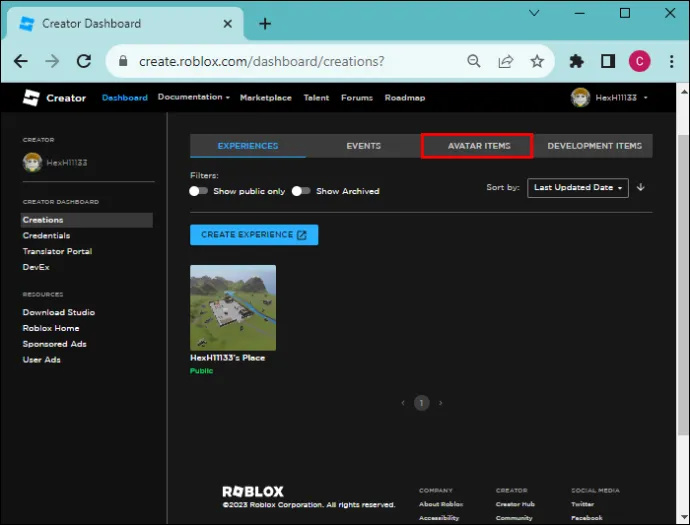
Task: Click the browser forward arrow
Action: [52, 61]
